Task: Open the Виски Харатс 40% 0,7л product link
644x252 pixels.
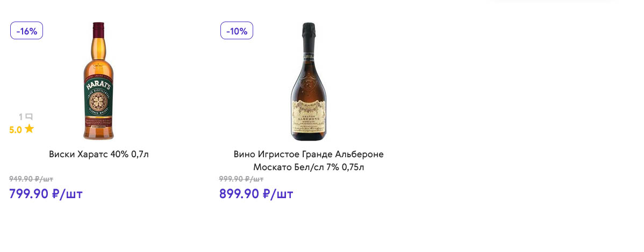Action: [98, 155]
